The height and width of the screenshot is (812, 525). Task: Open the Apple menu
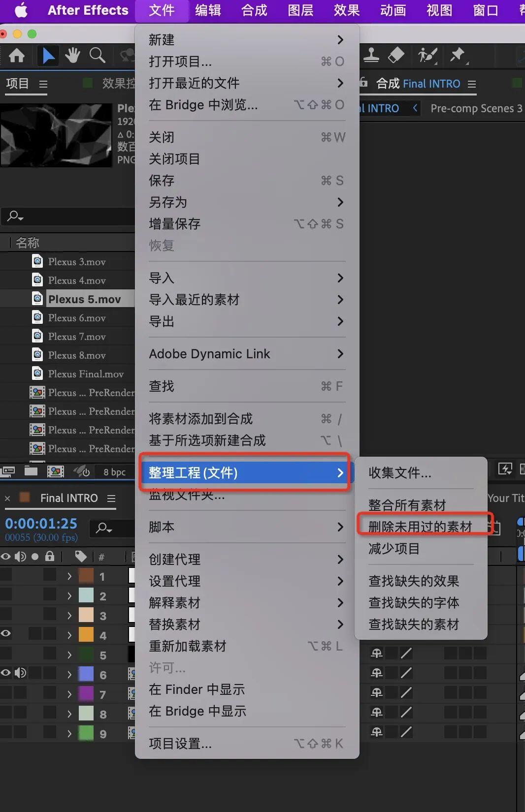coord(21,10)
